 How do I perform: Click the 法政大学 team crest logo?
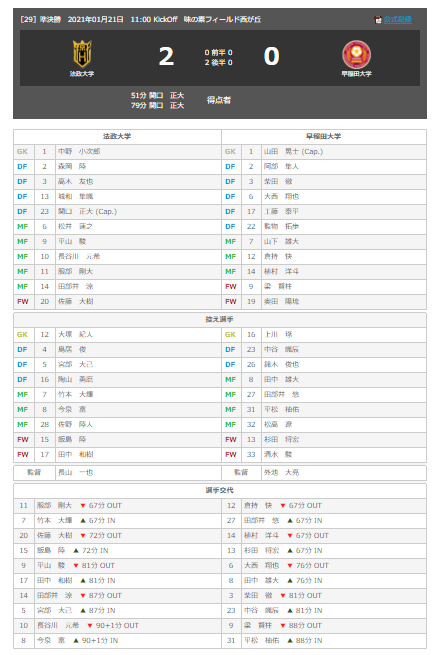pyautogui.click(x=82, y=53)
